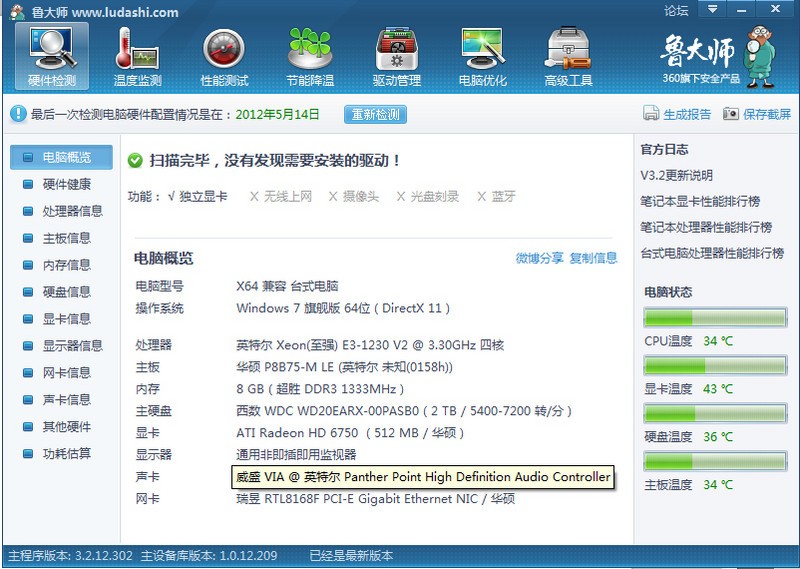Open the 论坛 forum link
The height and width of the screenshot is (569, 800).
pyautogui.click(x=676, y=10)
